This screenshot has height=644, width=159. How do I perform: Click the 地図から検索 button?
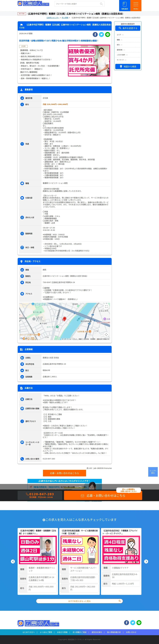[x=128, y=66]
